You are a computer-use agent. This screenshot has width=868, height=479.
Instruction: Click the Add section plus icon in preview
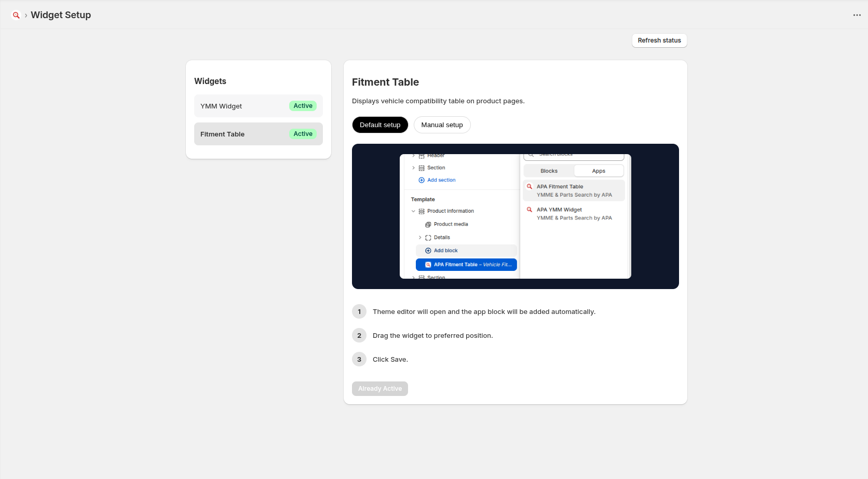click(422, 180)
